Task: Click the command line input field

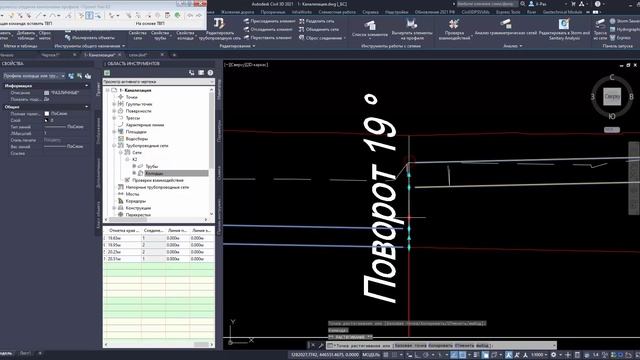Action: [441, 345]
